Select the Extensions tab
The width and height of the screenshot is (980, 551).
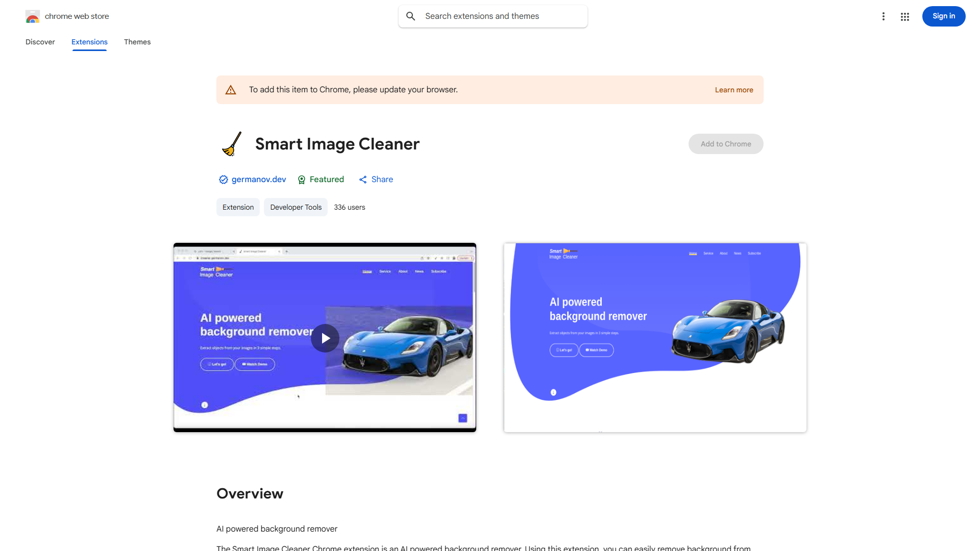[x=89, y=42]
